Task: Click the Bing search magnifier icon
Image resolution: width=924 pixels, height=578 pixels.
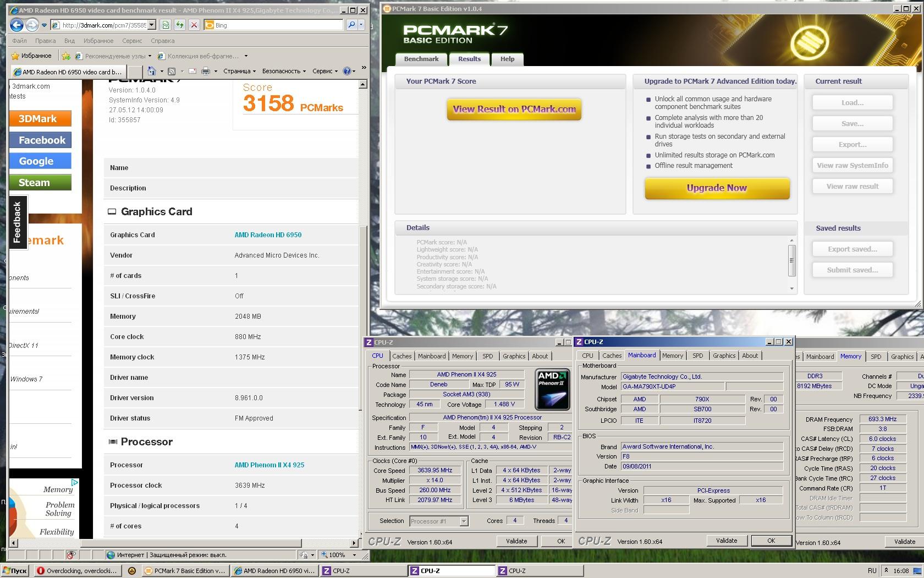Action: (351, 25)
